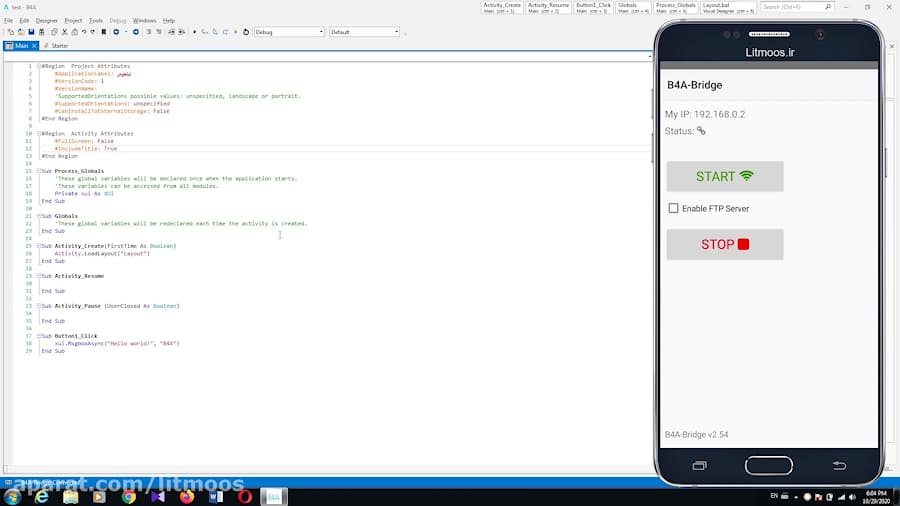900x506 pixels.
Task: Collapse the Process_Globals sub
Action: (x=38, y=171)
